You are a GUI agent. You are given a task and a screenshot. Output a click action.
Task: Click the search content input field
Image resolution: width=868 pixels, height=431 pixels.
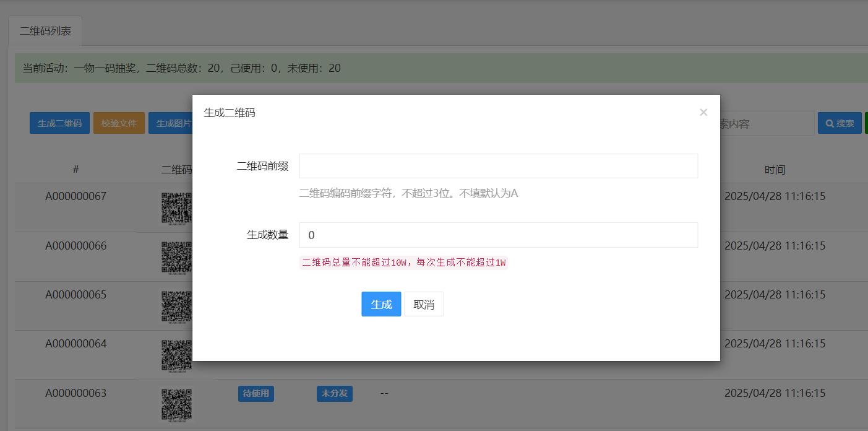click(x=767, y=123)
